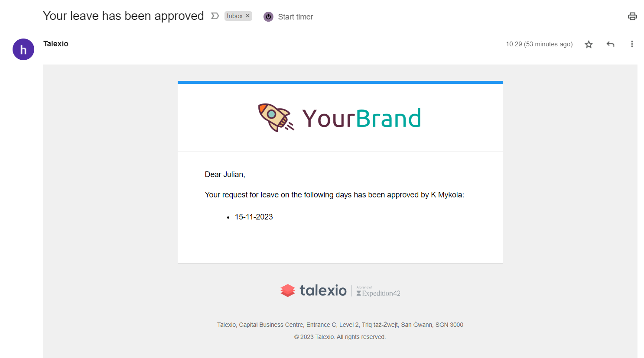Click the 10:29 email timestamp
This screenshot has width=644, height=358.
click(539, 44)
